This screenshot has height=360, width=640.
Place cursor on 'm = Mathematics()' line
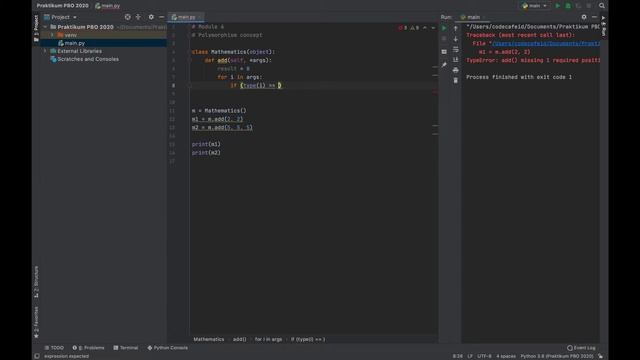click(x=219, y=111)
